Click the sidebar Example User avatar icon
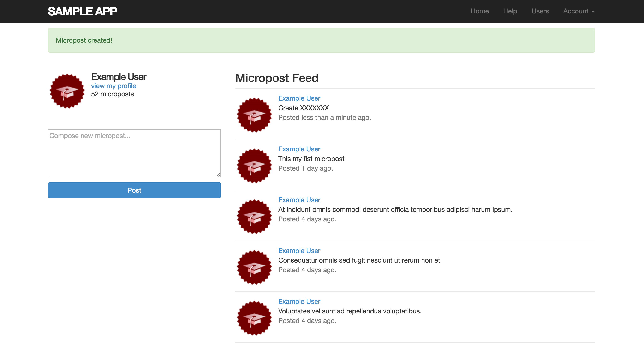 [x=67, y=91]
